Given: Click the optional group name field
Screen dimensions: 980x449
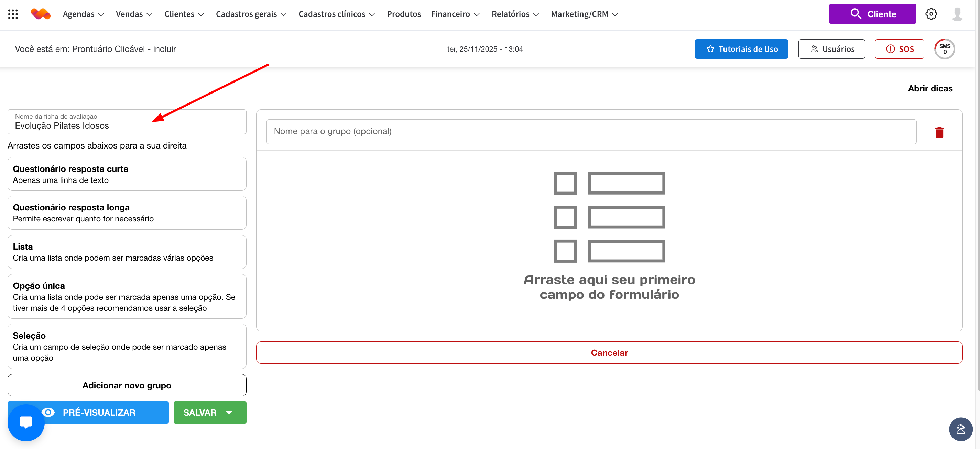Looking at the screenshot, I should click(591, 131).
